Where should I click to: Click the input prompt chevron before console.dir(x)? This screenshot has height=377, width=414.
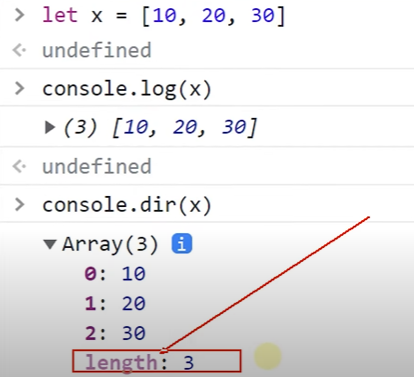[20, 204]
